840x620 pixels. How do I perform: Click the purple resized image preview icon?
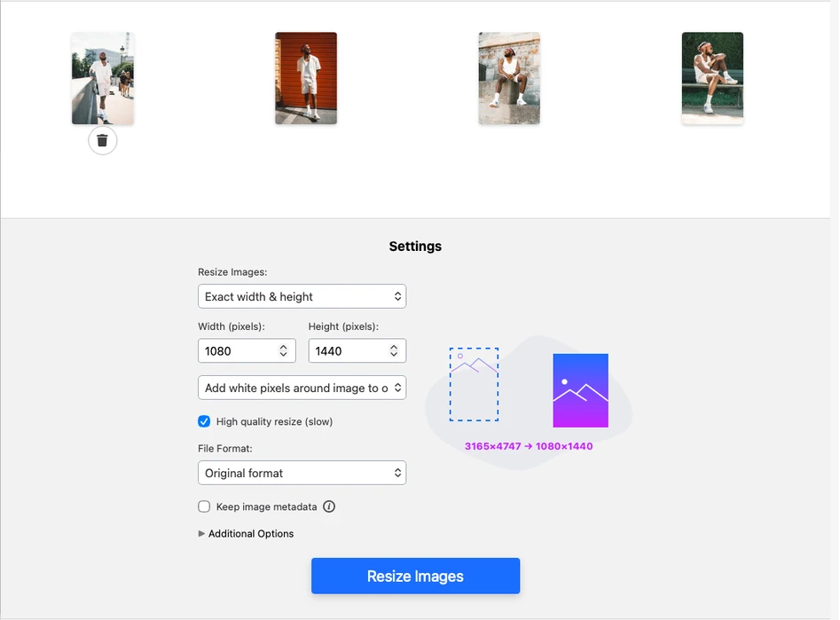[580, 390]
